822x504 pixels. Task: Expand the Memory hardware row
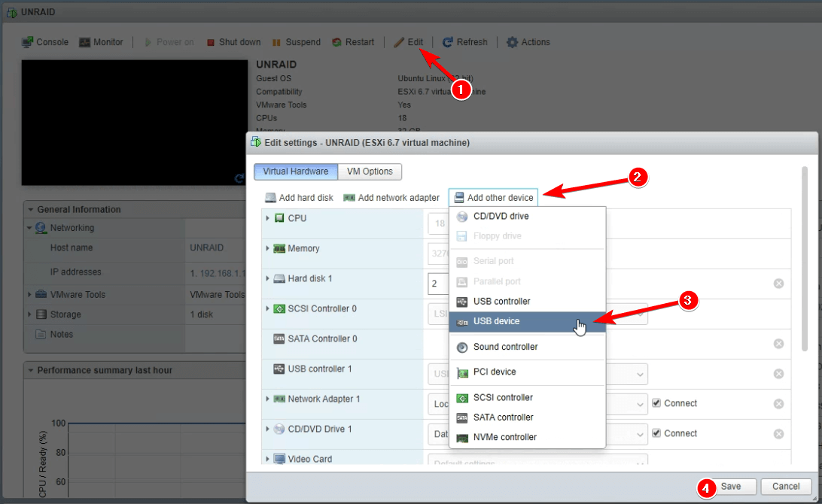[x=267, y=248]
